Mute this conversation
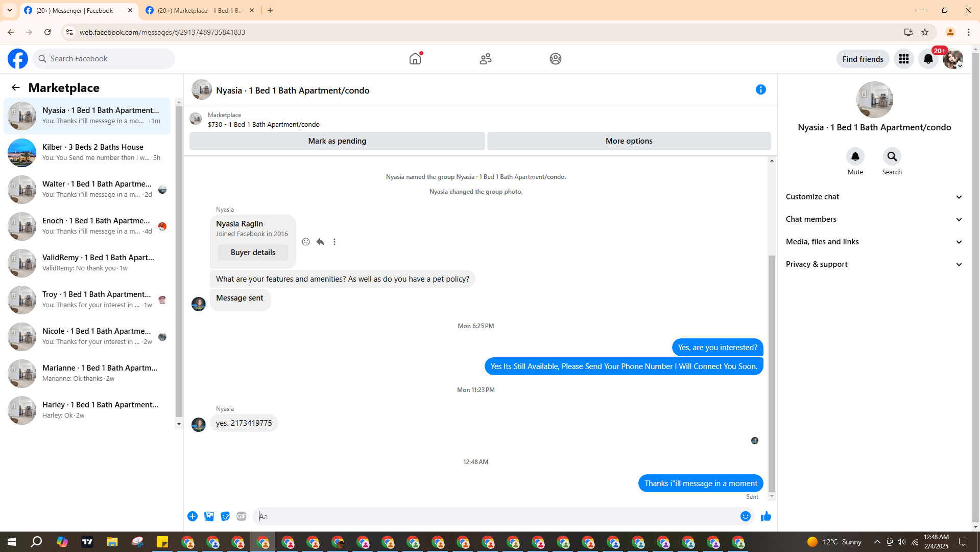The image size is (980, 552). tap(855, 156)
